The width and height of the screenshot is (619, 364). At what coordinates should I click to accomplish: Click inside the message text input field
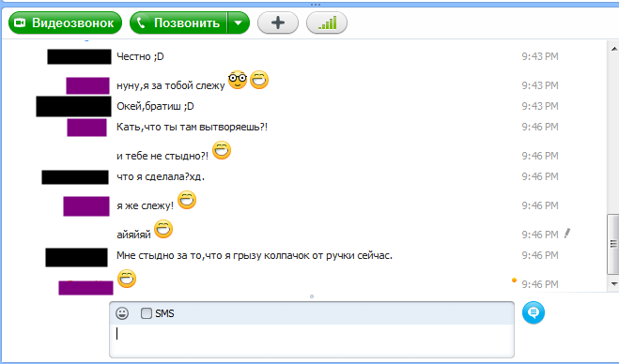coord(312,341)
